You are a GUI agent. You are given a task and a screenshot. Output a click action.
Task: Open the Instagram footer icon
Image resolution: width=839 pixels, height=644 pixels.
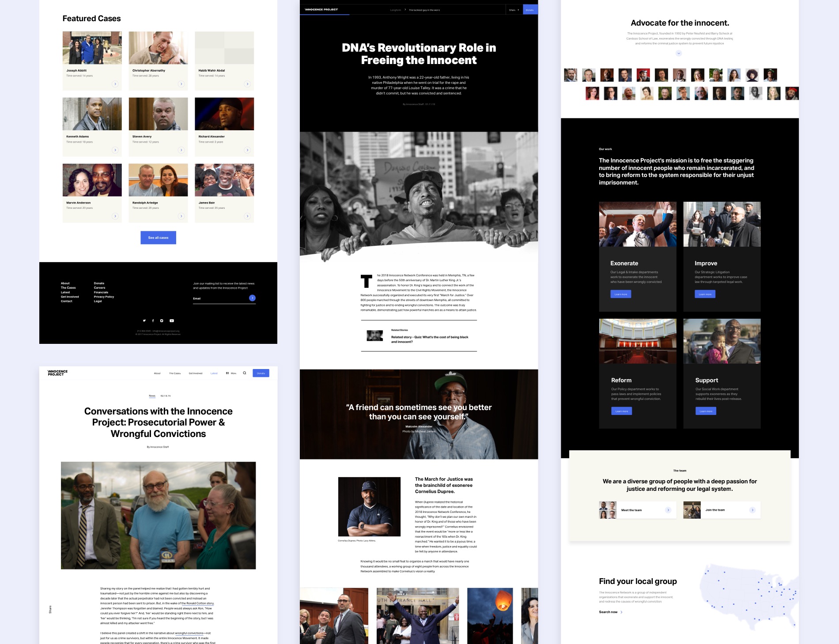(162, 321)
